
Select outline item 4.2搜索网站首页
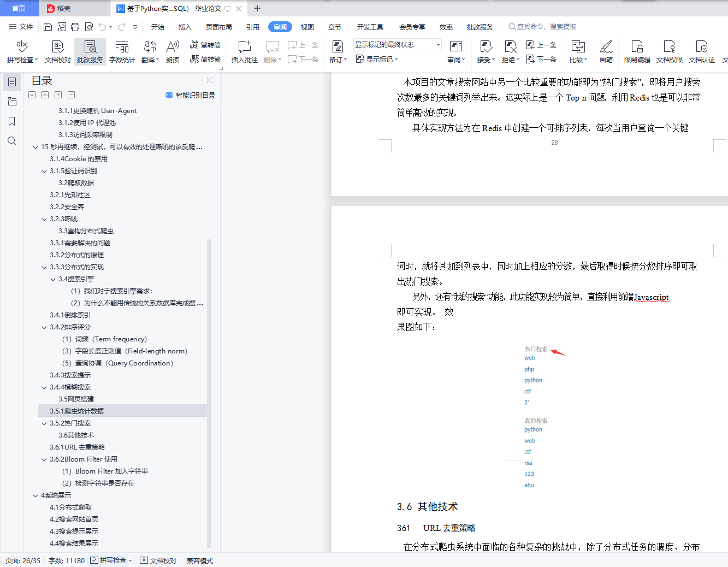[74, 519]
